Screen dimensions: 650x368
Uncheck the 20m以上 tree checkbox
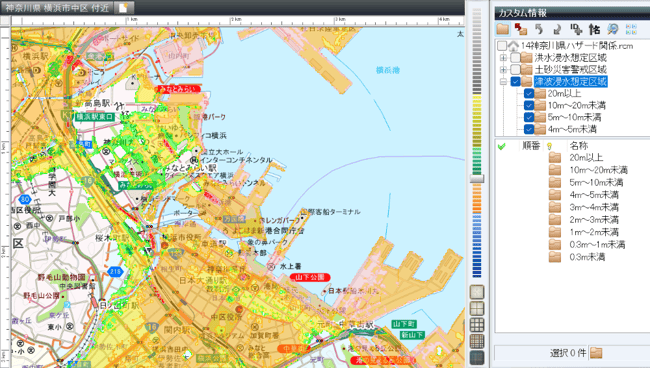click(x=529, y=93)
